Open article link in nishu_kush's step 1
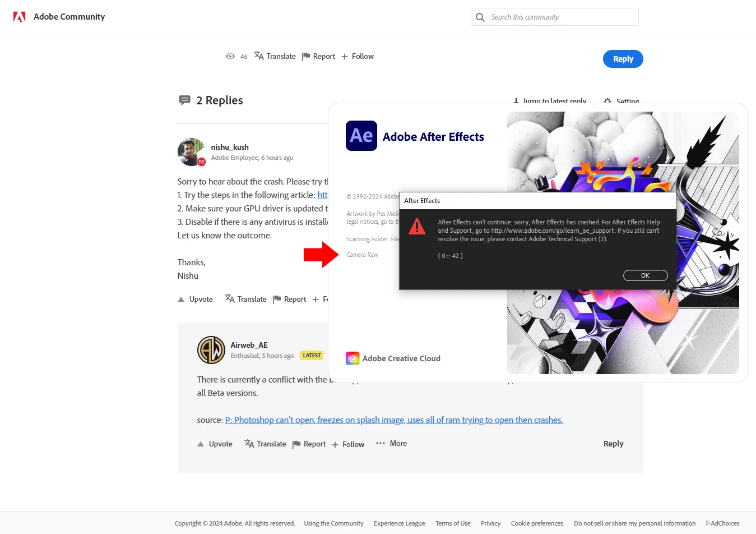Viewport: 756px width, 534px height. [322, 195]
